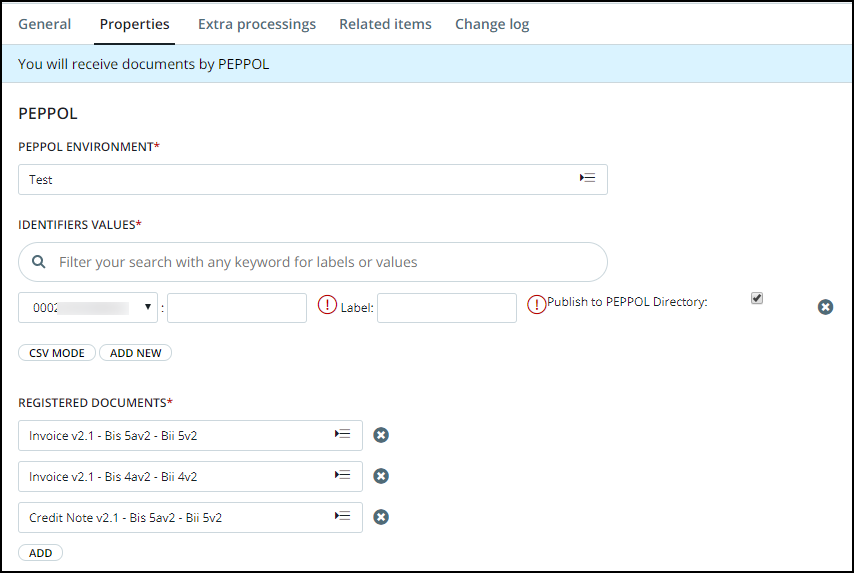Click the 'Publish to PEPPOL Directory:' text
Viewport: 854px width, 573px height.
(627, 302)
